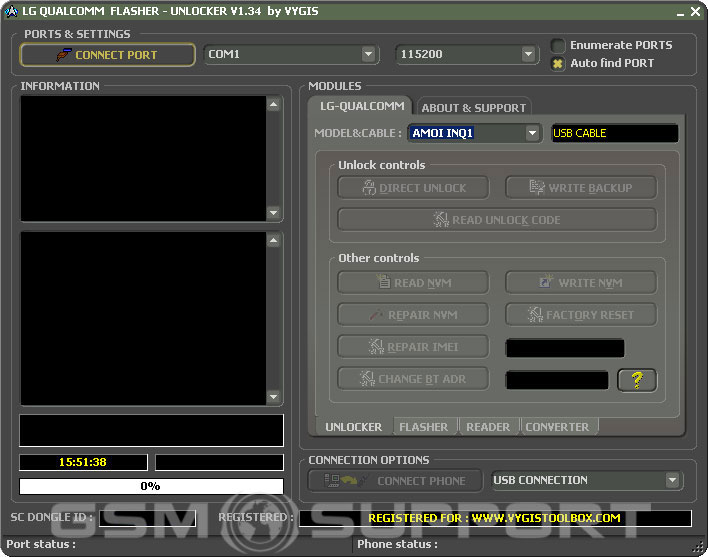Click the WRITE NVM icon
708x557 pixels.
pos(546,281)
